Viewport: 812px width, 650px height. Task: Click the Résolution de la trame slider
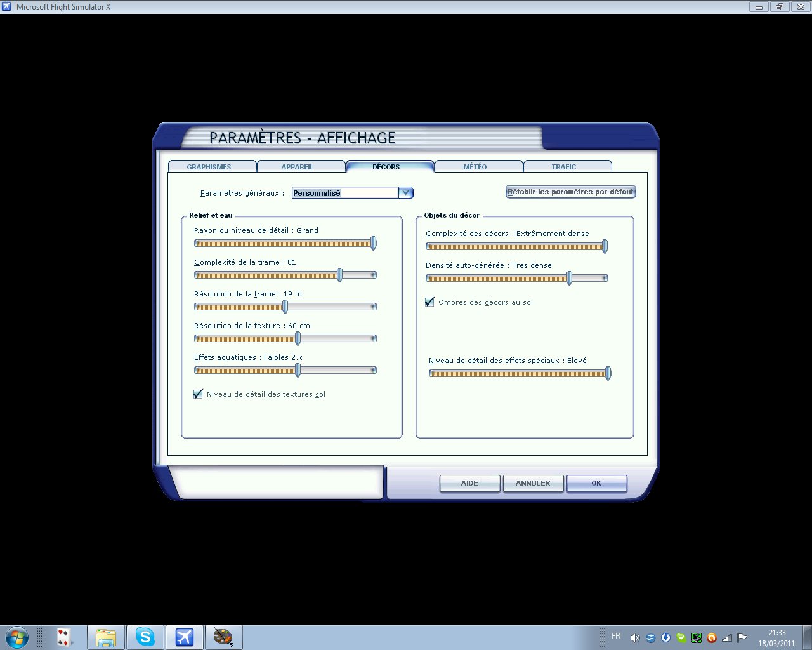(x=285, y=307)
